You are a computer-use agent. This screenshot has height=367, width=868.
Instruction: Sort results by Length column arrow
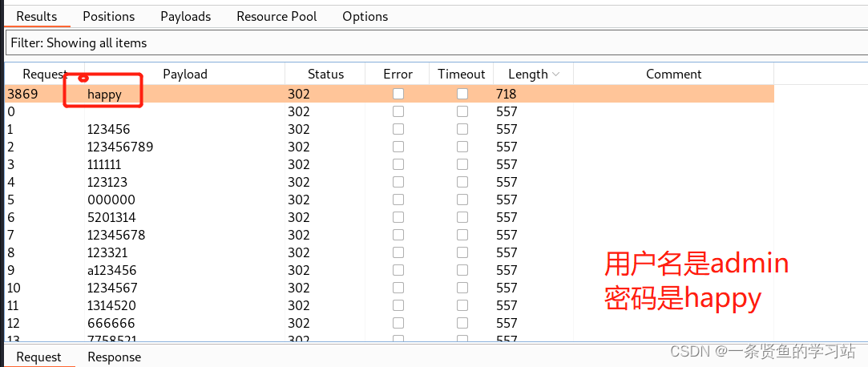[x=555, y=75]
